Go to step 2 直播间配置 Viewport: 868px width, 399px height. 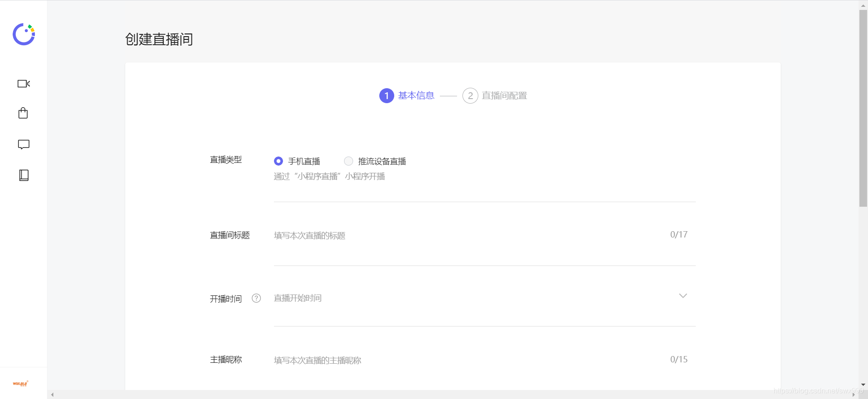(495, 95)
